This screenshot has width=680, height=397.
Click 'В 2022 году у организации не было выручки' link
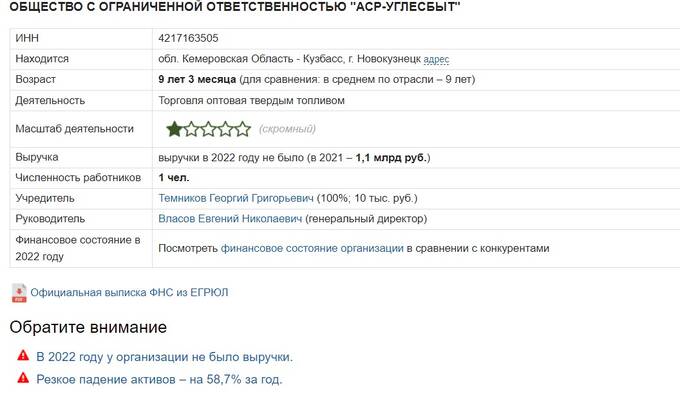coord(165,357)
